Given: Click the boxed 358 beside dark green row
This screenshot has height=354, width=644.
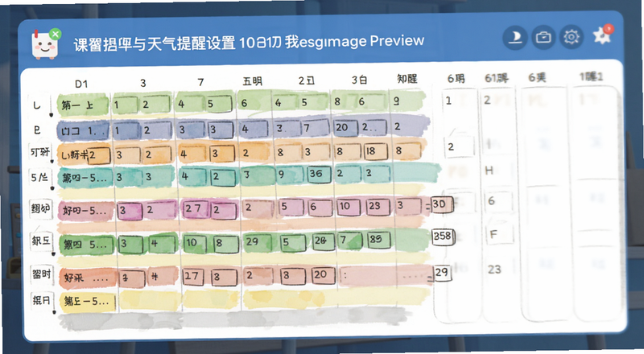Looking at the screenshot, I should [444, 237].
